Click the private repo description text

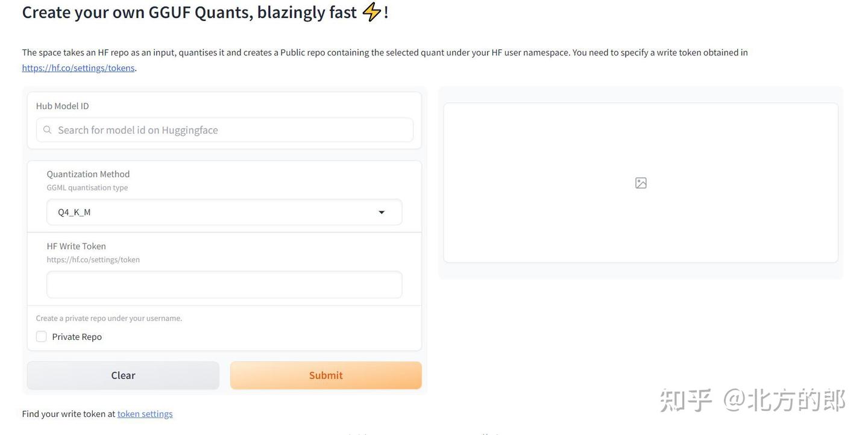(109, 318)
